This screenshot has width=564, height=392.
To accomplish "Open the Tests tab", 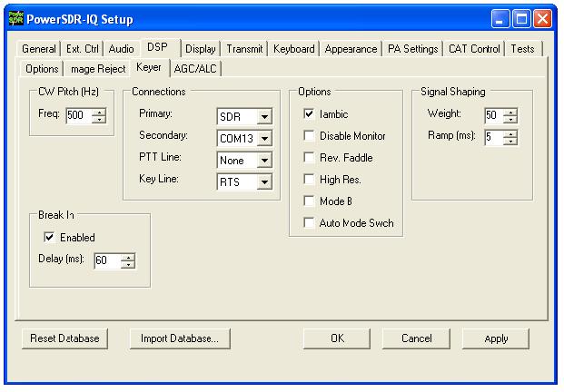I will coord(522,49).
